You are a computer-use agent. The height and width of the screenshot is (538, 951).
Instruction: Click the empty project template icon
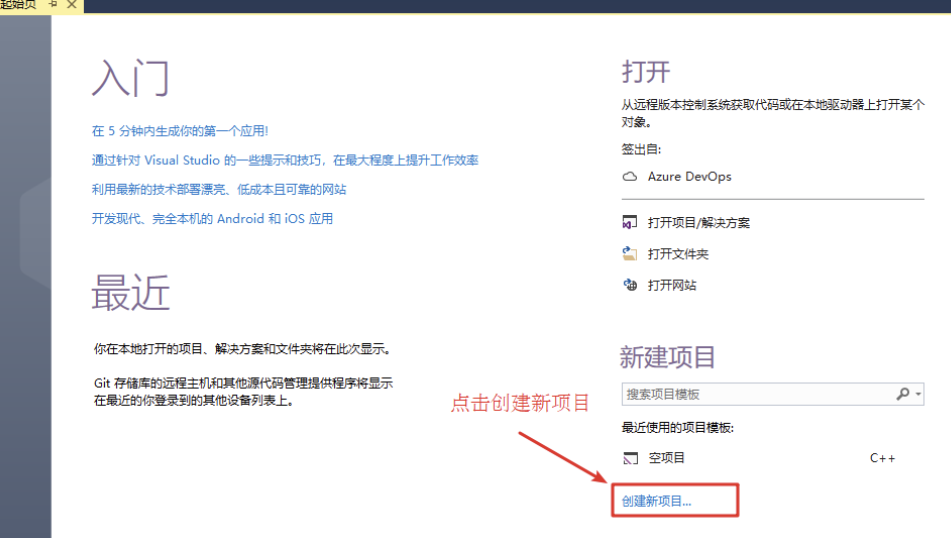631,458
